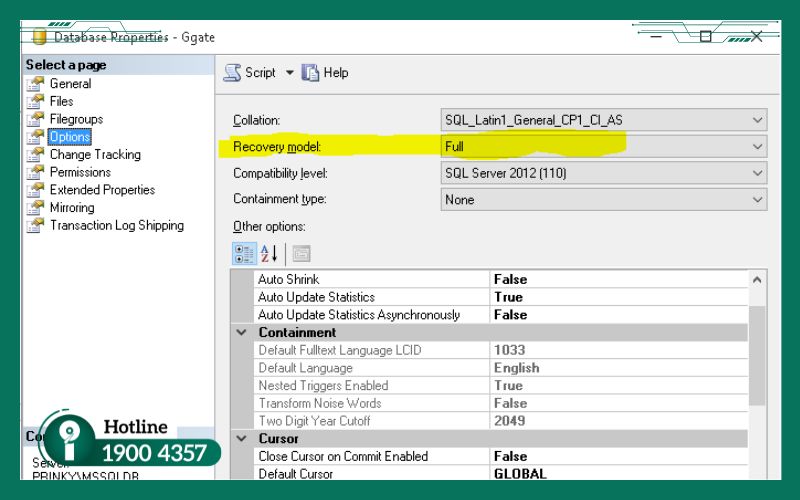Expand the Compatibility level dropdown

click(757, 173)
